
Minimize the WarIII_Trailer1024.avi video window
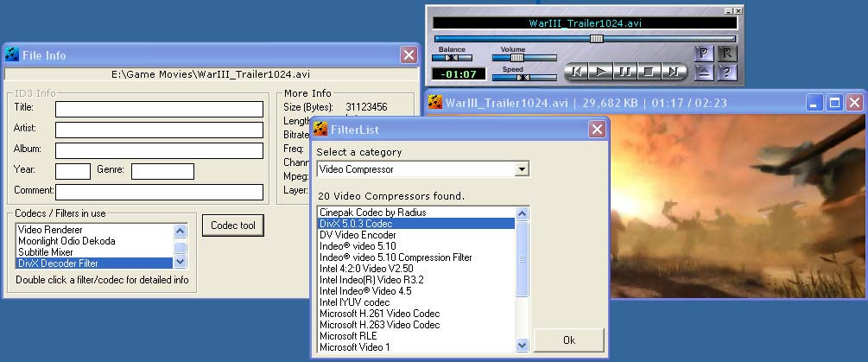(x=814, y=103)
